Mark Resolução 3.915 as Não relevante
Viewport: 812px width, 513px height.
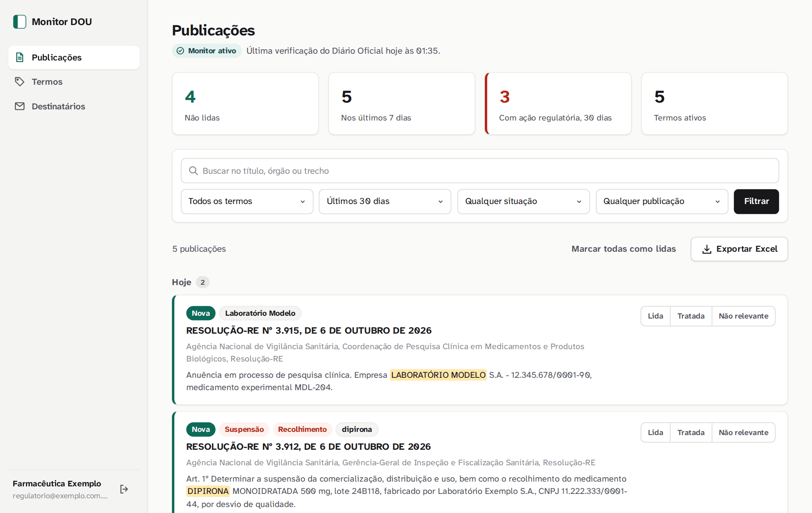point(743,316)
